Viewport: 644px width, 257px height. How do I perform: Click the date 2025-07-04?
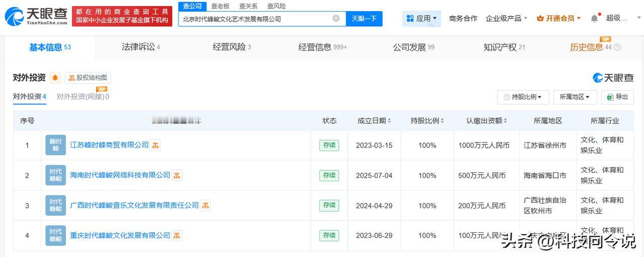[374, 175]
